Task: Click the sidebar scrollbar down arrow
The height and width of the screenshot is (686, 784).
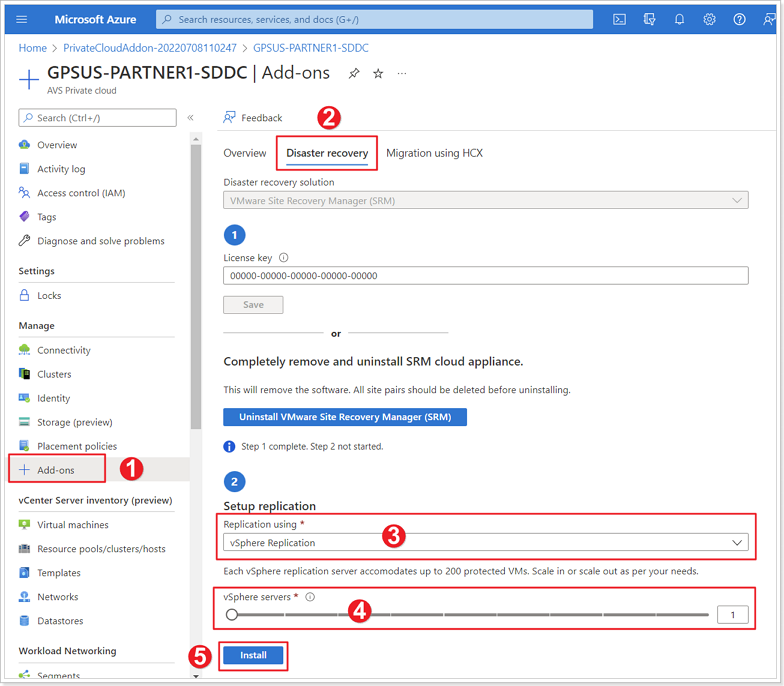Action: (x=196, y=676)
